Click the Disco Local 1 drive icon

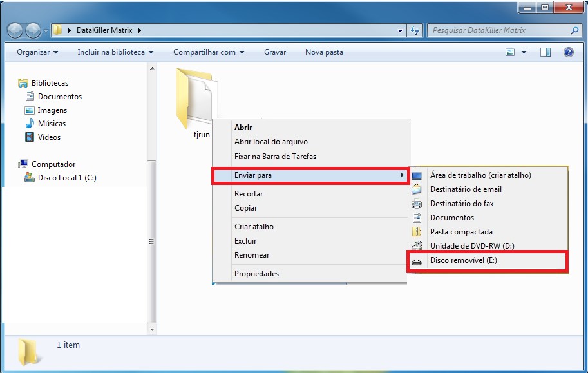click(x=30, y=177)
